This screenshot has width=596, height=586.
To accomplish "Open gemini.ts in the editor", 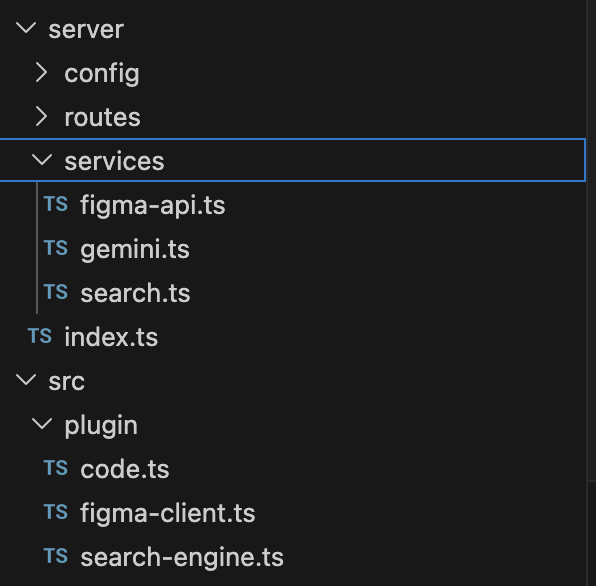I will coord(135,250).
